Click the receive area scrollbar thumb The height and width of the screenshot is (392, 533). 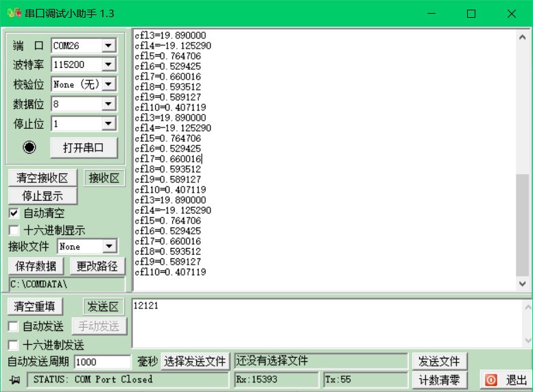coord(523,225)
